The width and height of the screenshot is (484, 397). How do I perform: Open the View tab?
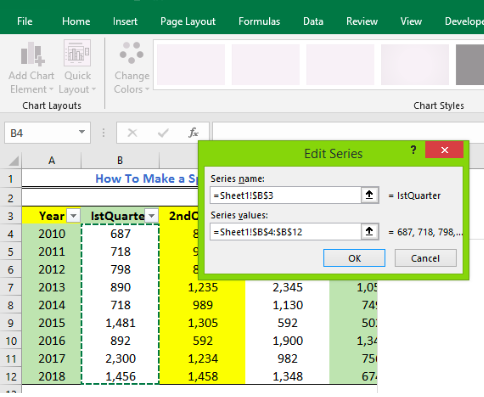411,22
